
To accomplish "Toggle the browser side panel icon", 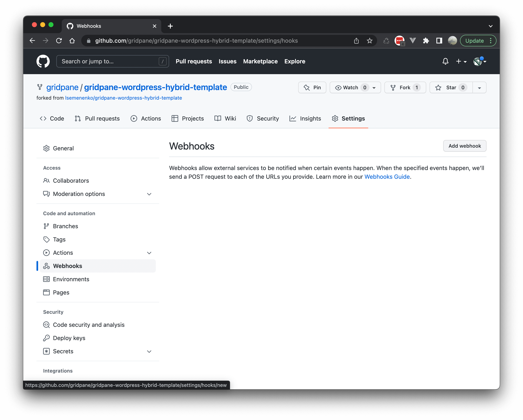I will (x=439, y=41).
